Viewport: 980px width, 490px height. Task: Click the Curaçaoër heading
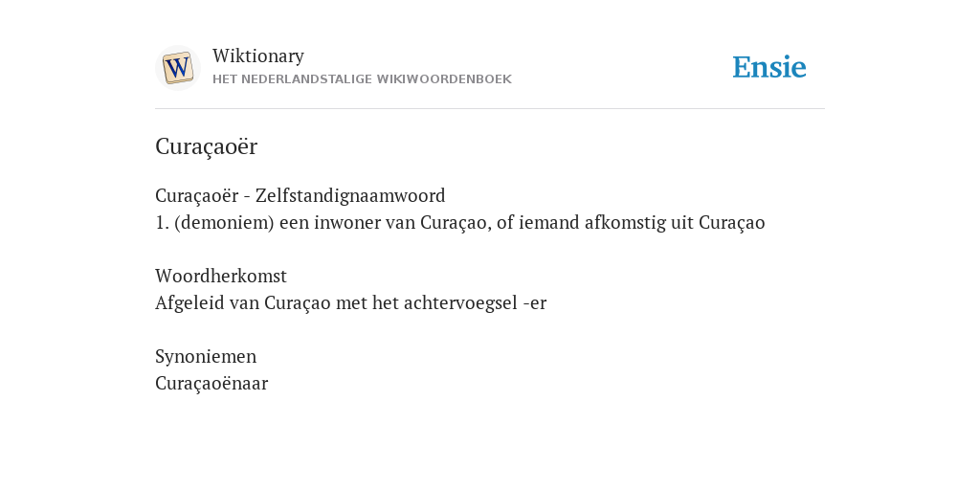(207, 146)
